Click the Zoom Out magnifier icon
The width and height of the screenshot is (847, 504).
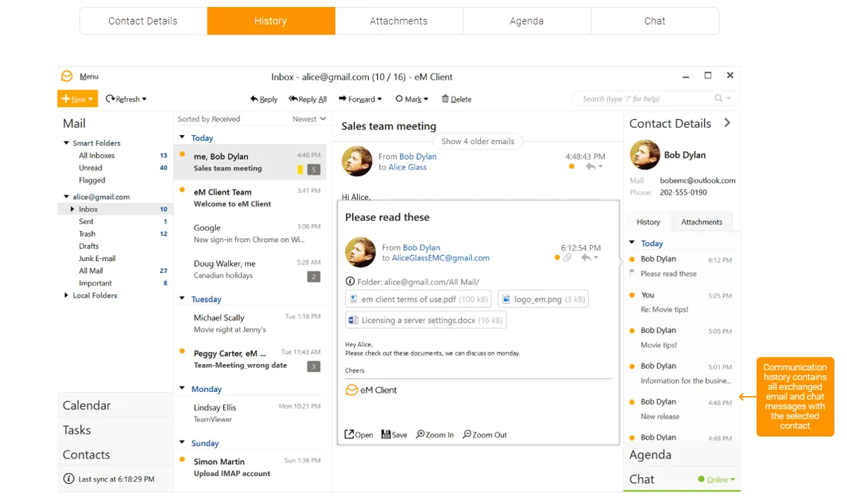(x=467, y=435)
